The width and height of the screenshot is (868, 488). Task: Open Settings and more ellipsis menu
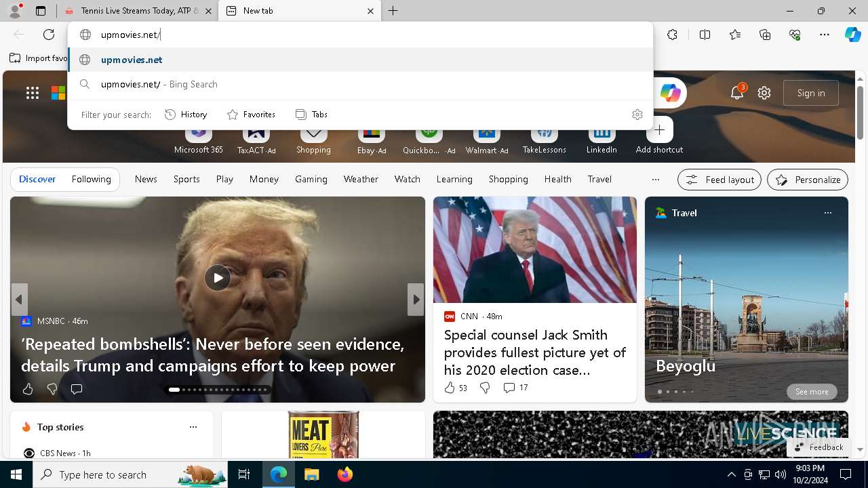(x=825, y=35)
